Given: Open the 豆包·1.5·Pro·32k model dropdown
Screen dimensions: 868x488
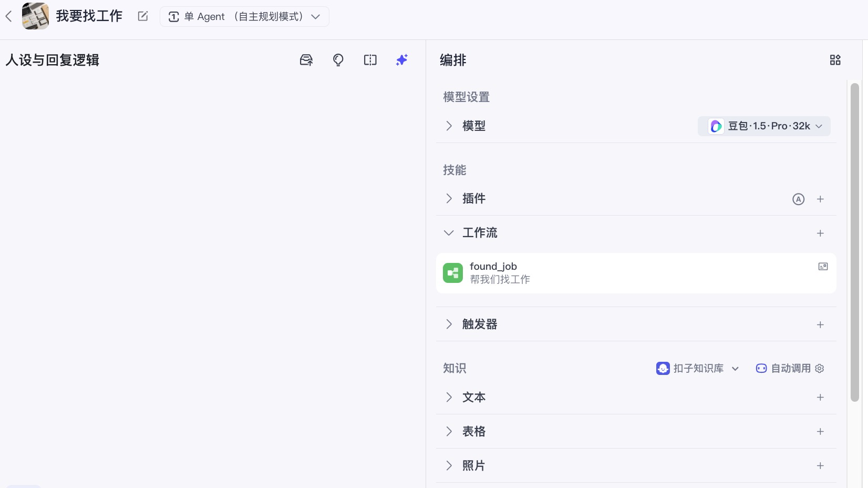Looking at the screenshot, I should 764,126.
